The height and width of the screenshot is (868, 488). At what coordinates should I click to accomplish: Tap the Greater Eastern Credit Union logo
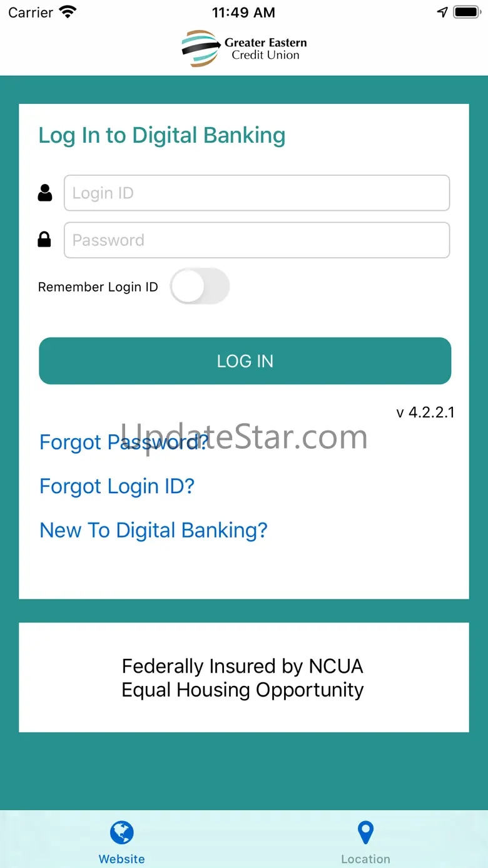(244, 49)
